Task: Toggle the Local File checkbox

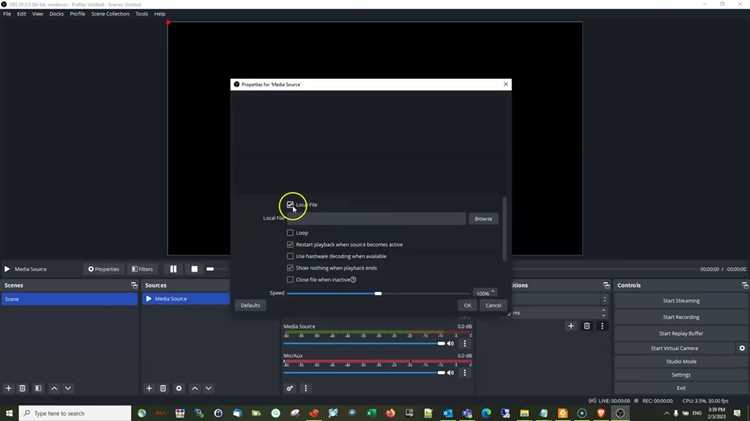Action: (290, 204)
